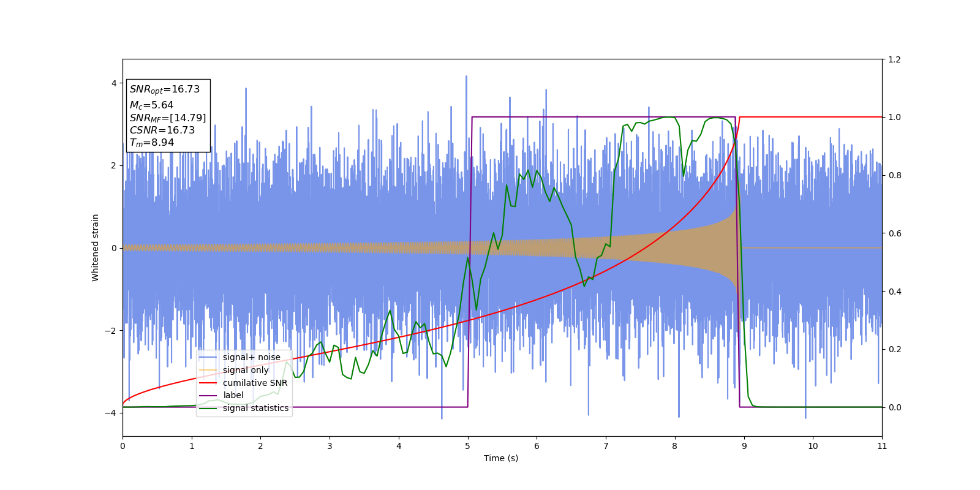
Task: Click left y-axis tick label −4
Action: tap(111, 413)
